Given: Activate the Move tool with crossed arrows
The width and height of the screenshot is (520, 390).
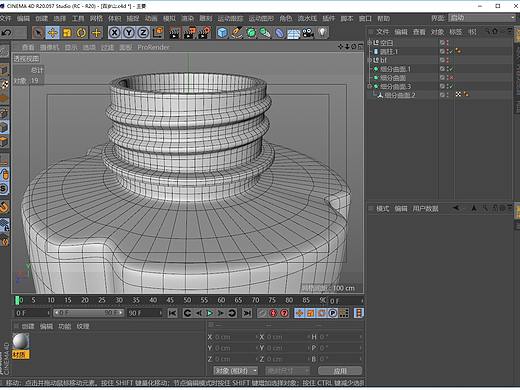Looking at the screenshot, I should pos(53,33).
